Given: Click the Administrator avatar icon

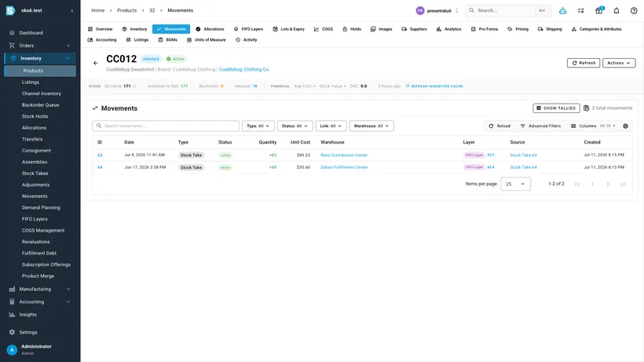Looking at the screenshot, I should (x=12, y=349).
